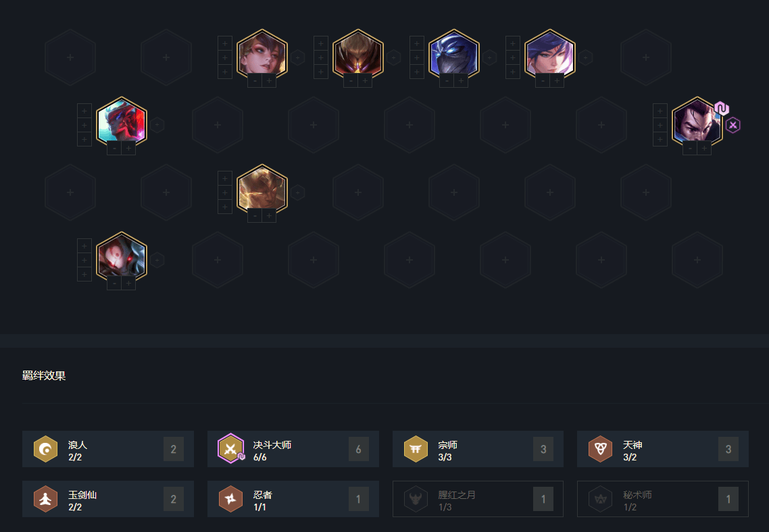Image resolution: width=769 pixels, height=532 pixels.
Task: Click the Yasuo portrait with duelist emblem
Action: 697,122
